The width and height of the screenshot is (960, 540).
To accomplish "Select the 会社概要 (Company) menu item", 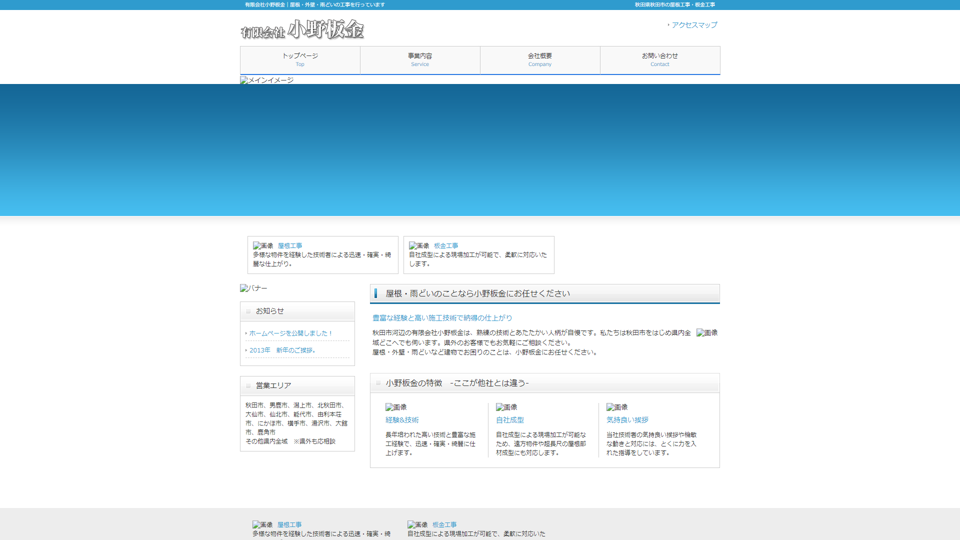I will click(x=540, y=60).
